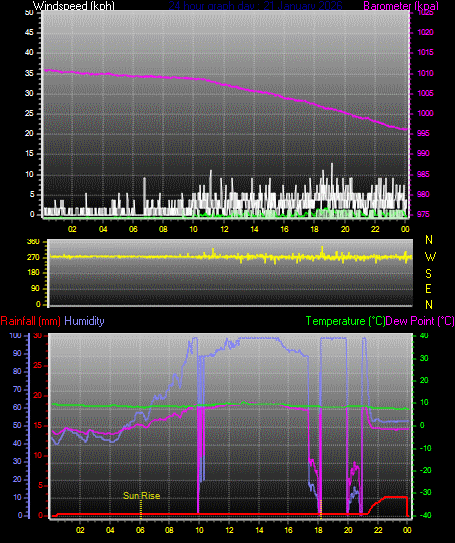Image resolution: width=455 pixels, height=543 pixels.
Task: Click the Humidity legend label
Action: 84,321
